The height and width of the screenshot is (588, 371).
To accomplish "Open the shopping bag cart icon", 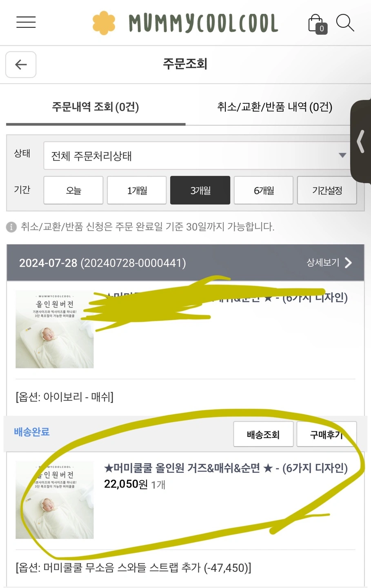I will (318, 24).
